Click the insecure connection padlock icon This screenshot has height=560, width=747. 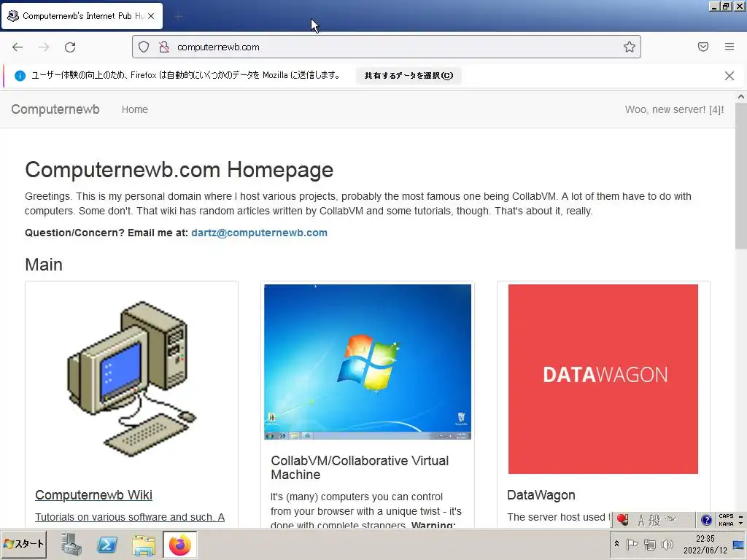[x=164, y=47]
